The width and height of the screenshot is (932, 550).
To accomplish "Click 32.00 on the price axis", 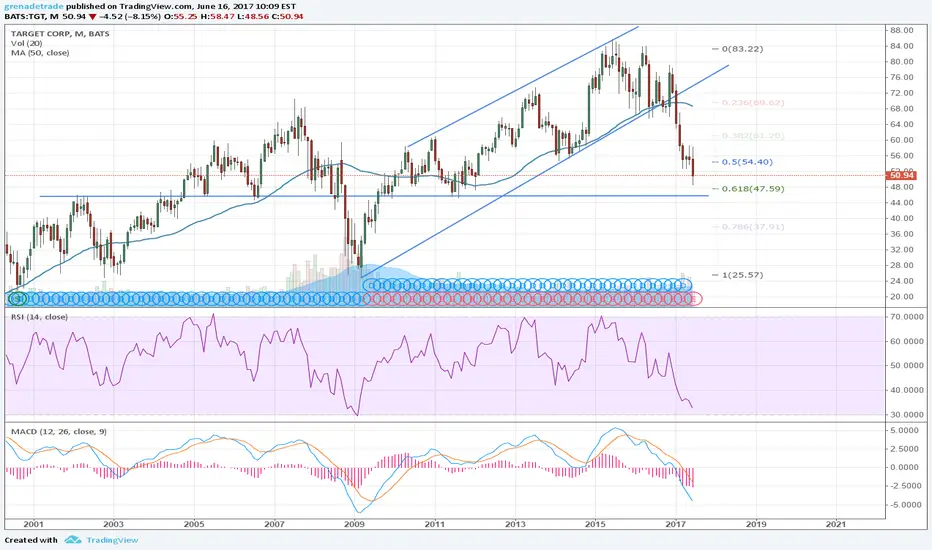I will click(x=902, y=250).
